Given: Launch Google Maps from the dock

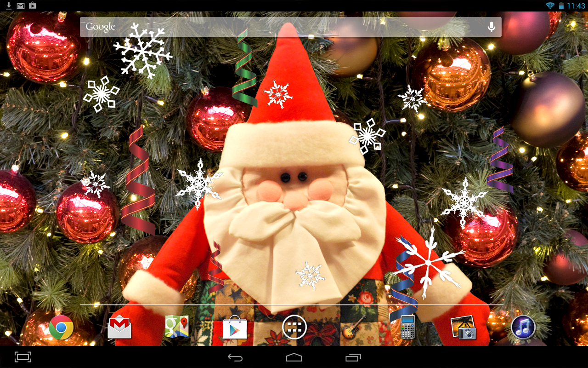Looking at the screenshot, I should click(x=177, y=327).
